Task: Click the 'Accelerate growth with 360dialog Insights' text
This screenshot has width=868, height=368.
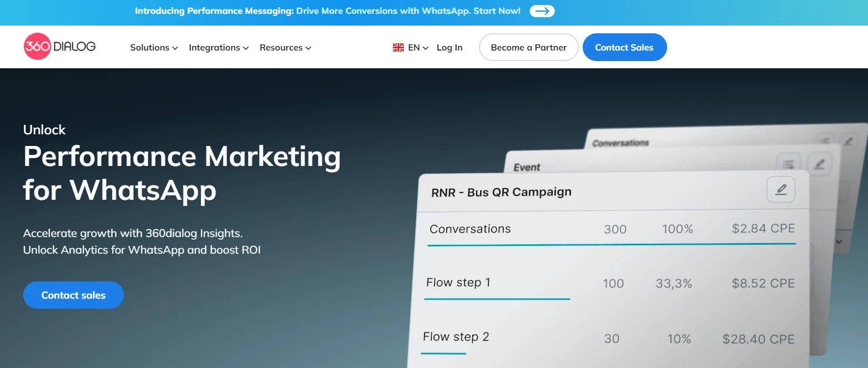Action: tap(133, 233)
